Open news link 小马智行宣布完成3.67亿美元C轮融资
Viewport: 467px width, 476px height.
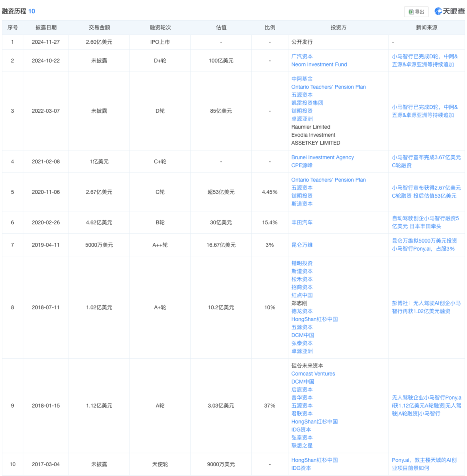[x=426, y=161]
